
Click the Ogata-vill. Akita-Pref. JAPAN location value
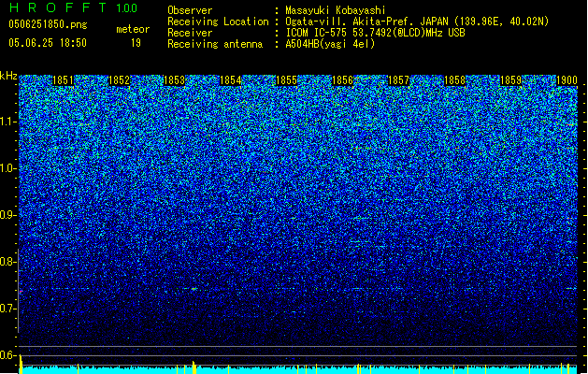click(417, 22)
